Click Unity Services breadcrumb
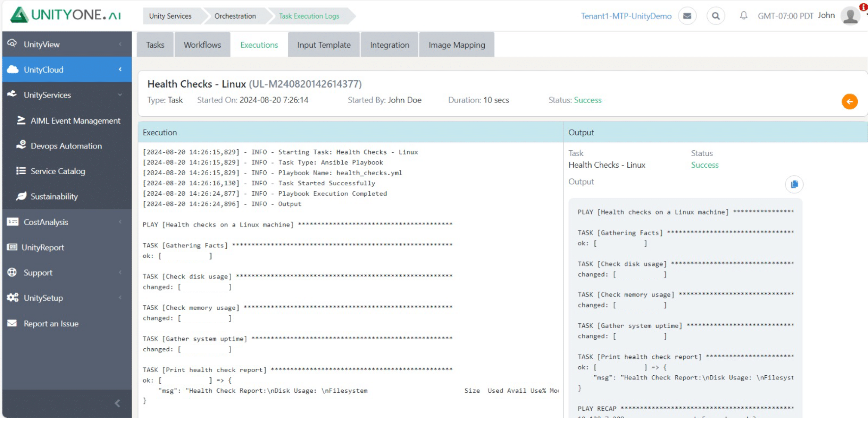The width and height of the screenshot is (868, 426). pos(170,16)
